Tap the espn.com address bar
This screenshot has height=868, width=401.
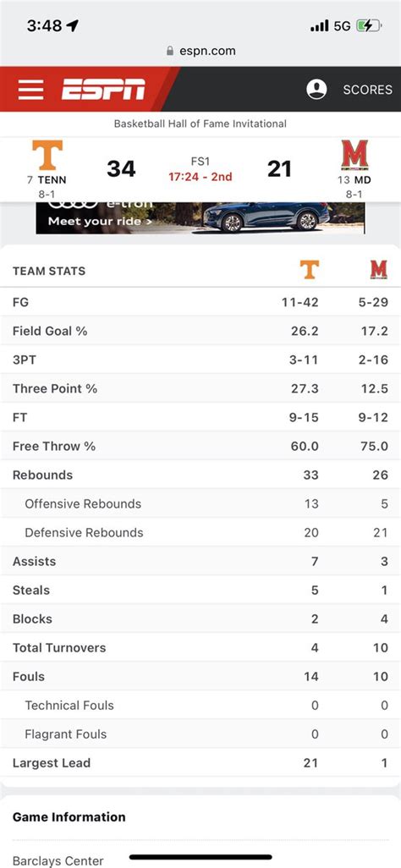click(x=200, y=51)
